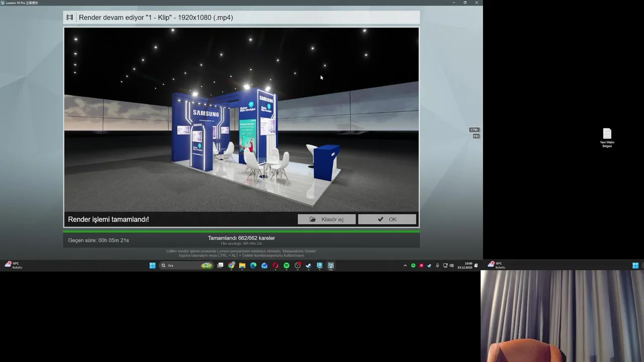The image size is (644, 362).
Task: Close the Lumion 10 Pro window
Action: coord(476,3)
